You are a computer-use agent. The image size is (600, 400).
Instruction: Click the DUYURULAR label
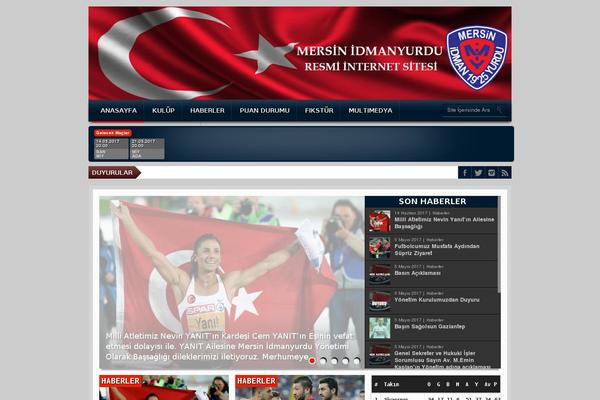114,173
